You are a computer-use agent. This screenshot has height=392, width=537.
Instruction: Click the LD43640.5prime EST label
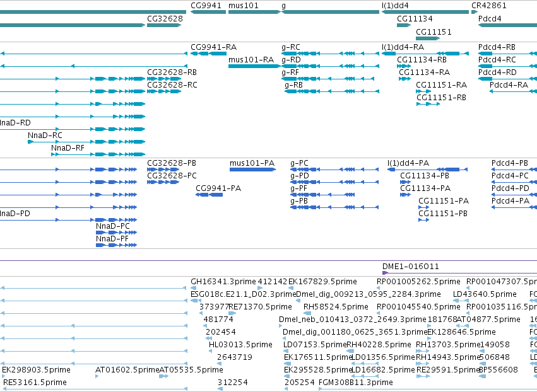(485, 294)
